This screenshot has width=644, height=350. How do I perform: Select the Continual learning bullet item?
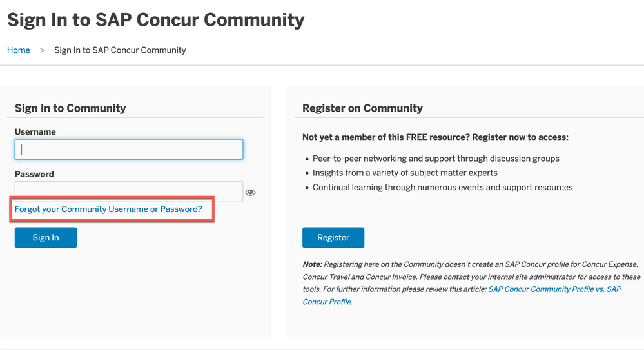point(442,188)
